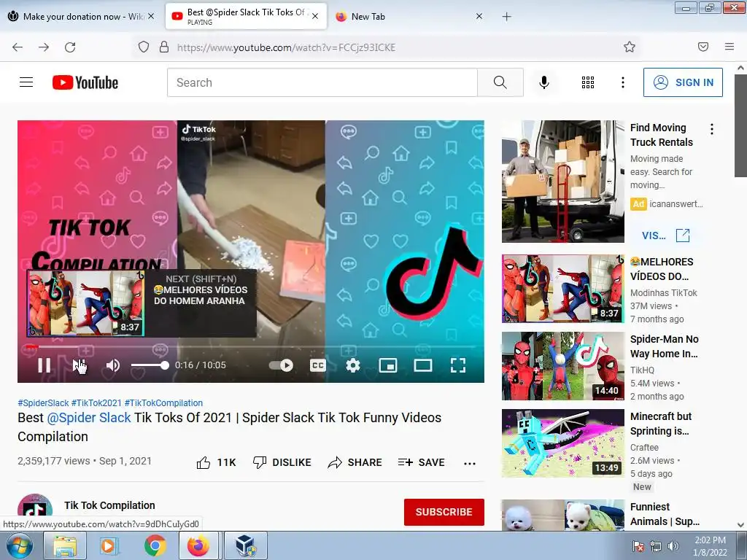Close the YouTube playing tab
Image resolution: width=747 pixels, height=560 pixels.
click(315, 16)
